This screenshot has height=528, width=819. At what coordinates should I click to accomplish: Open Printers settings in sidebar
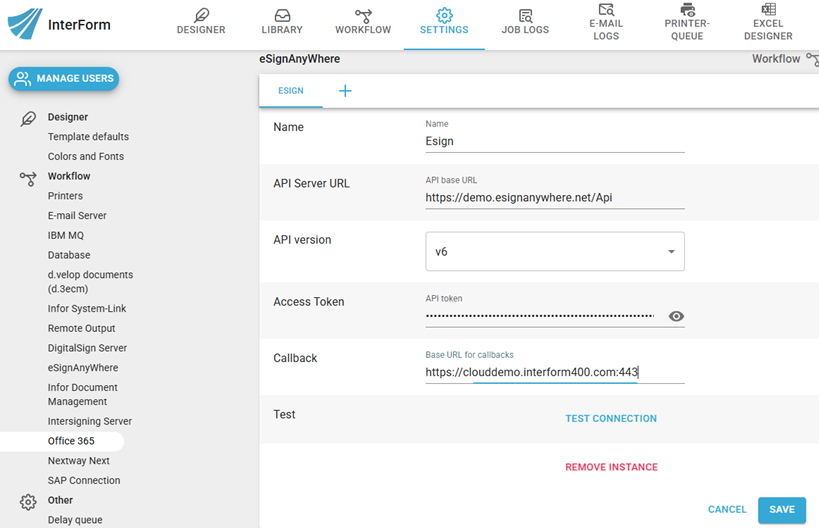pyautogui.click(x=65, y=196)
